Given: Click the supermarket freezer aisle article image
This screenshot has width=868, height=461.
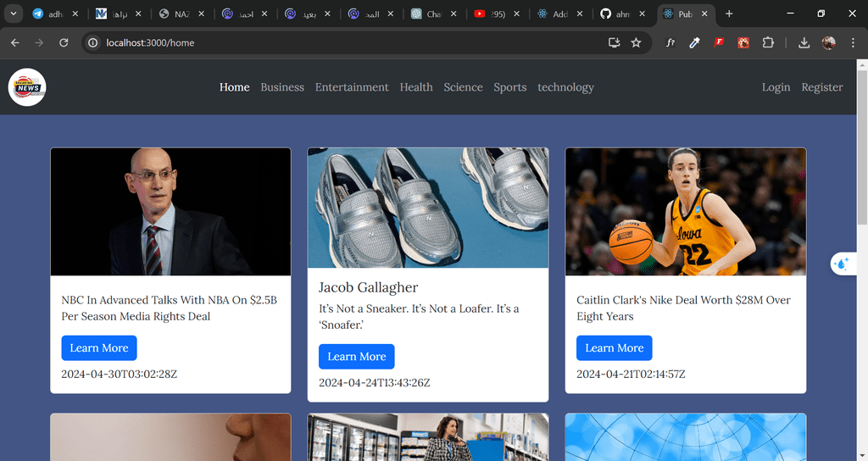Looking at the screenshot, I should tap(428, 437).
